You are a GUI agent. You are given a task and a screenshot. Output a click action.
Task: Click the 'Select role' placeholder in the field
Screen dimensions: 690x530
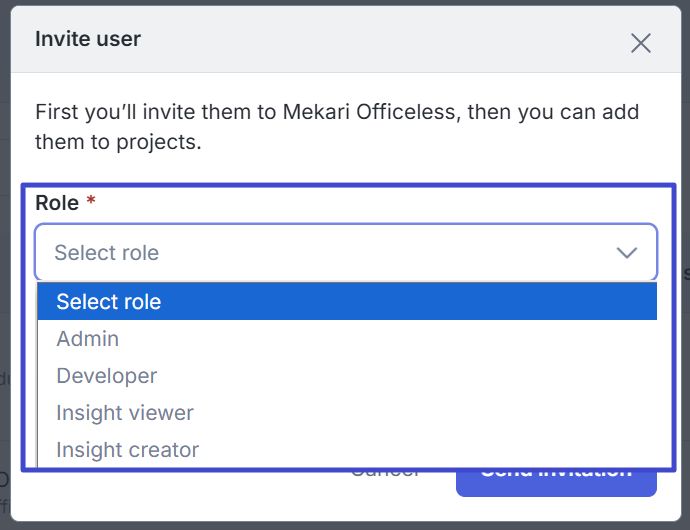pyautogui.click(x=107, y=253)
